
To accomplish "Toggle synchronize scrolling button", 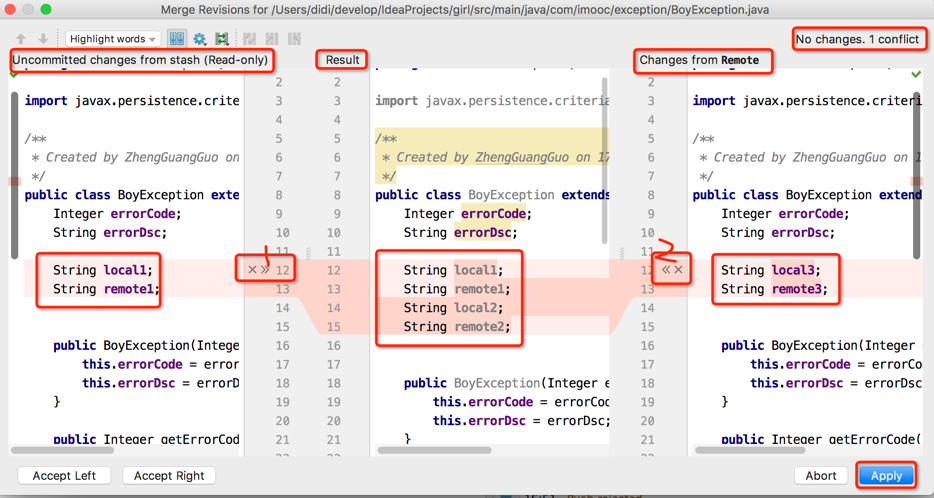I will (x=177, y=39).
